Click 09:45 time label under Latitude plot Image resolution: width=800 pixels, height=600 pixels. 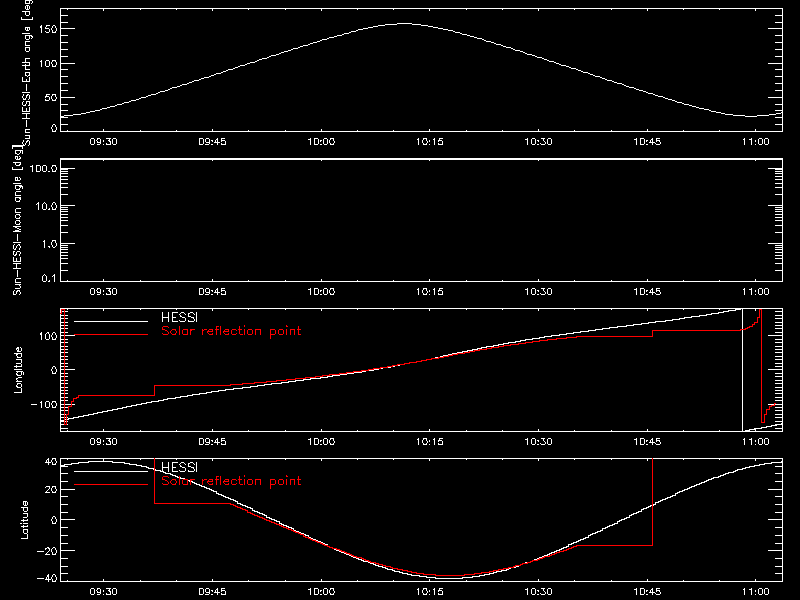point(212,591)
